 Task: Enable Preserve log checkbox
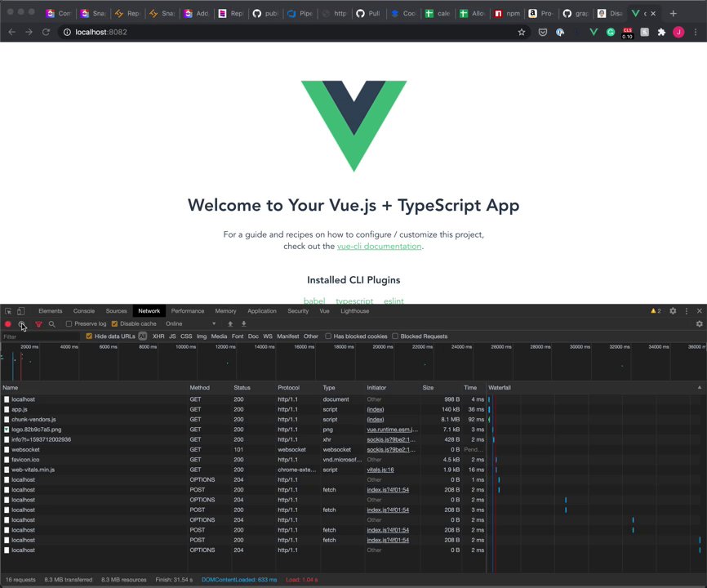pyautogui.click(x=69, y=323)
